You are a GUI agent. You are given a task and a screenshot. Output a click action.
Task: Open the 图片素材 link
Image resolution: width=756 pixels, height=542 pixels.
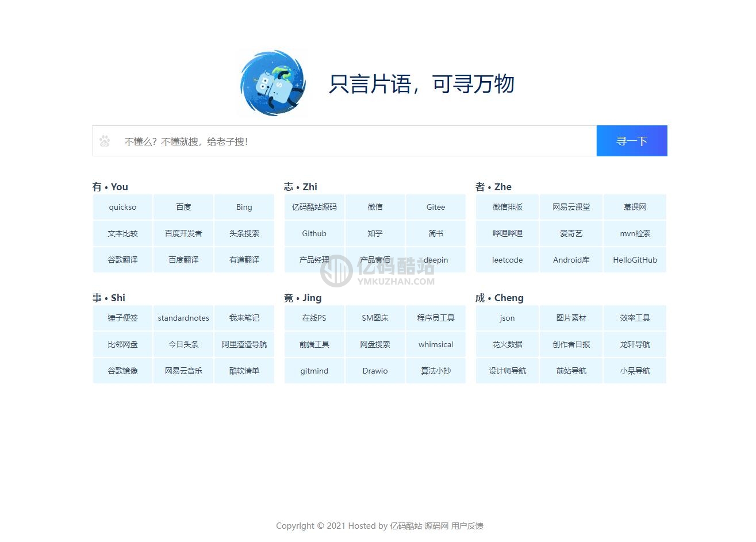pyautogui.click(x=571, y=318)
